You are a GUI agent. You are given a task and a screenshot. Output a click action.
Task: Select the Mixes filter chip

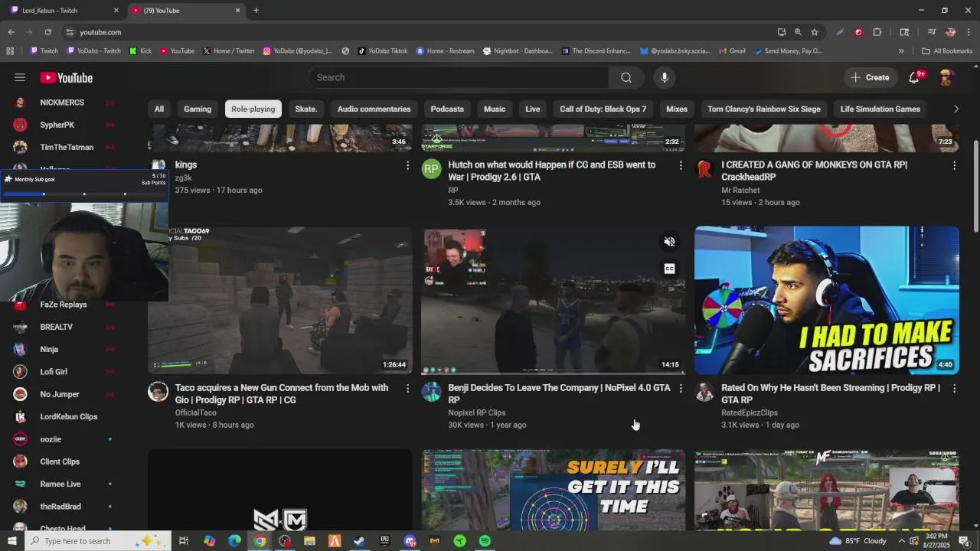pos(677,109)
